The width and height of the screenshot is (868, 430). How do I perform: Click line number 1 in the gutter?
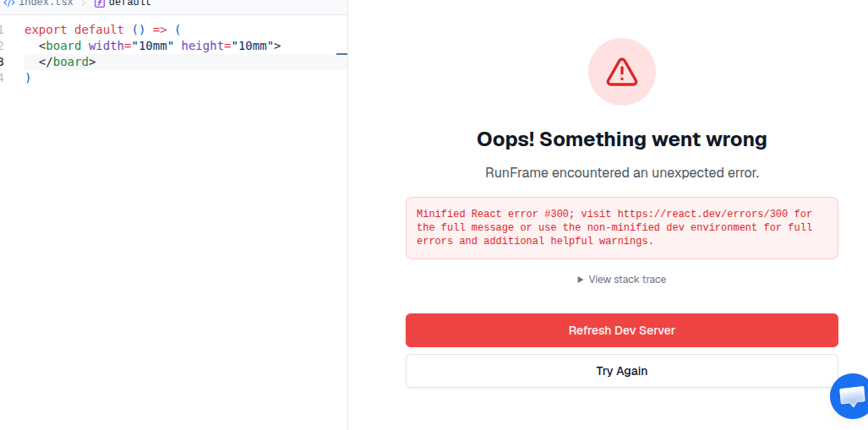pos(2,30)
